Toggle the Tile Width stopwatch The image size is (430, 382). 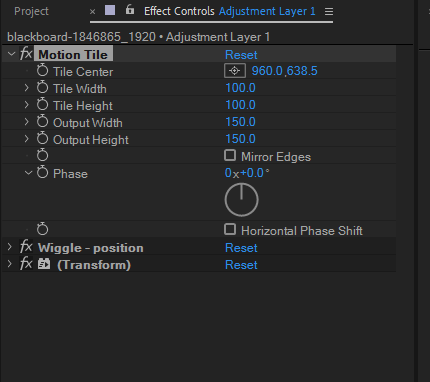[x=42, y=88]
